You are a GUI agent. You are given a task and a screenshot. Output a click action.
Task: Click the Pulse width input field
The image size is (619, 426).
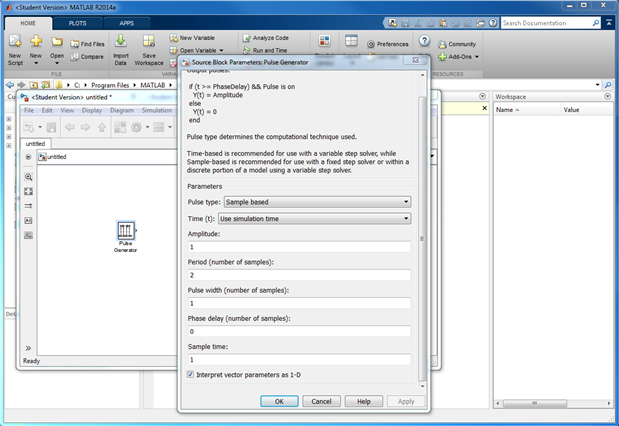299,303
